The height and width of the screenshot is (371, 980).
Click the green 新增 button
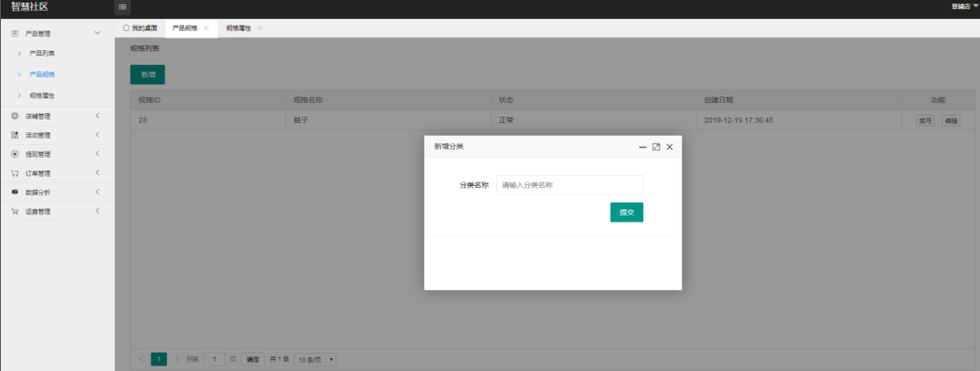click(x=148, y=75)
